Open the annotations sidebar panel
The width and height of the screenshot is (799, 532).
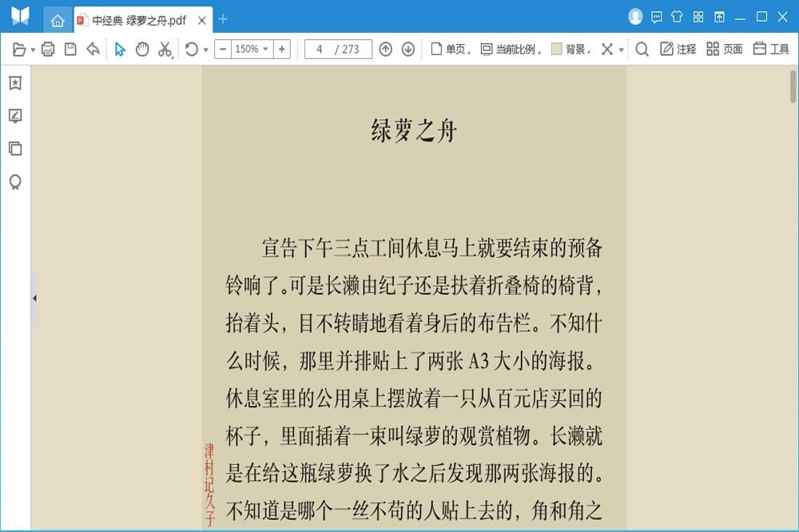[x=15, y=116]
